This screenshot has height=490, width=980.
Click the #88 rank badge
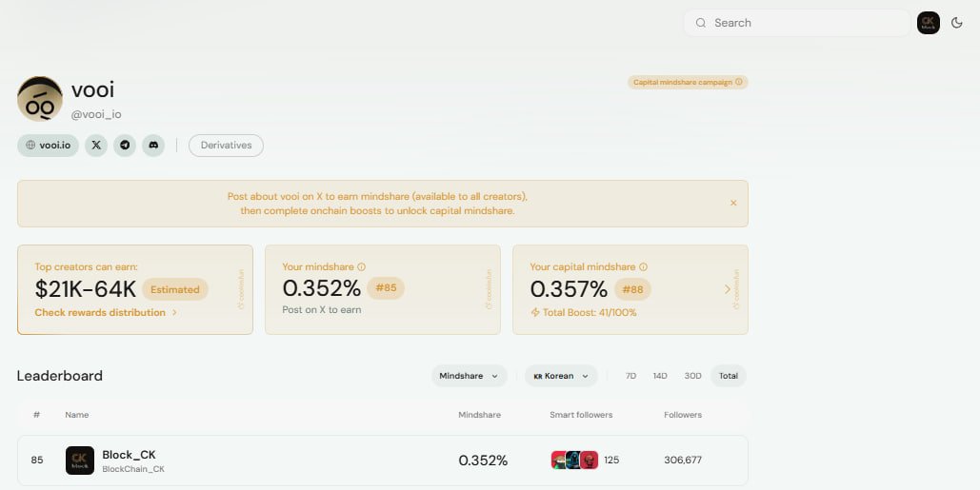pyautogui.click(x=632, y=289)
